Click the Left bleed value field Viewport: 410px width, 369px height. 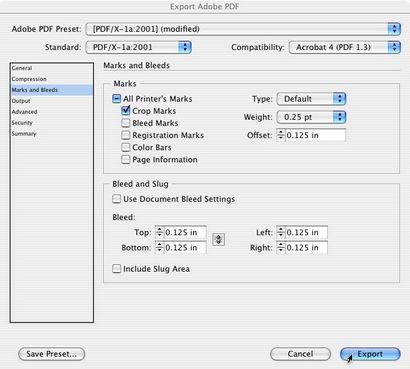[306, 232]
